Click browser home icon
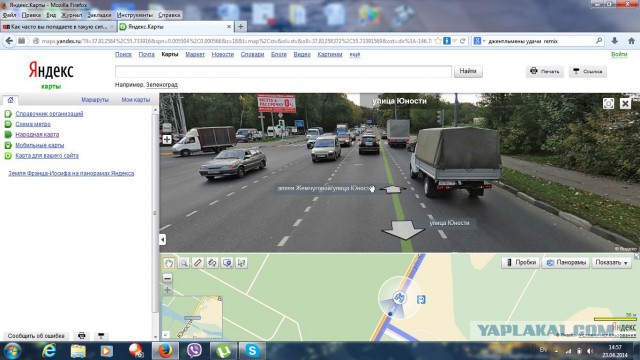 point(631,41)
